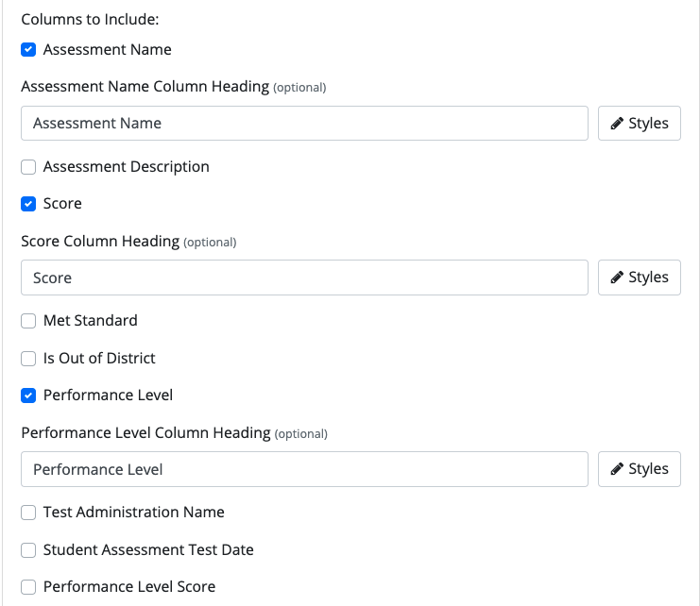Include Student Assessment Test Date column

click(x=28, y=549)
